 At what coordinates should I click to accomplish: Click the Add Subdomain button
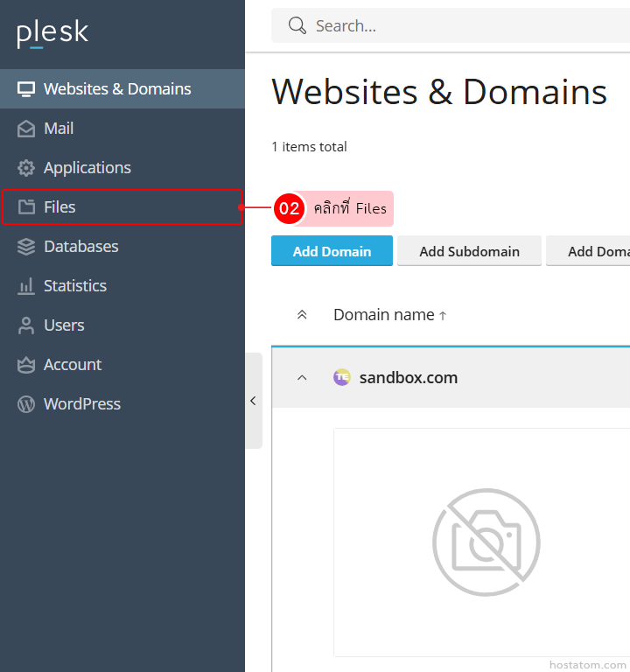coord(469,251)
